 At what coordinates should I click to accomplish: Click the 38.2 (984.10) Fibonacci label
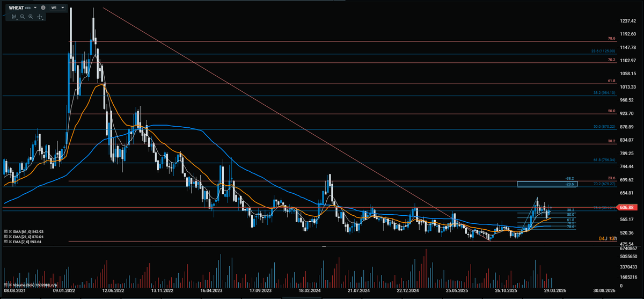click(604, 92)
